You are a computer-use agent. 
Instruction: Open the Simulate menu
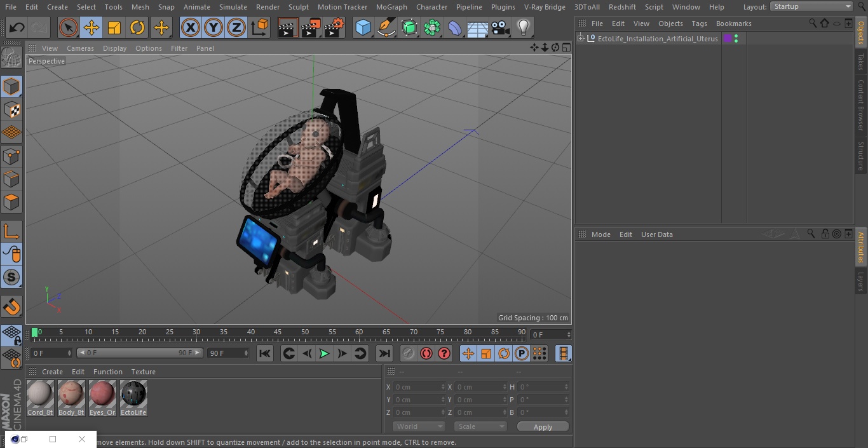click(233, 7)
